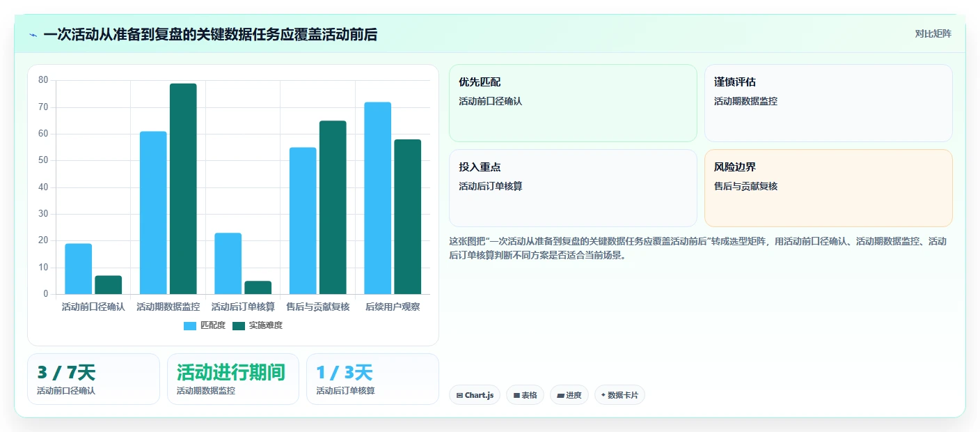Open the 谨慎评估 matrix card
Screen dimensions: 980x432
point(828,103)
